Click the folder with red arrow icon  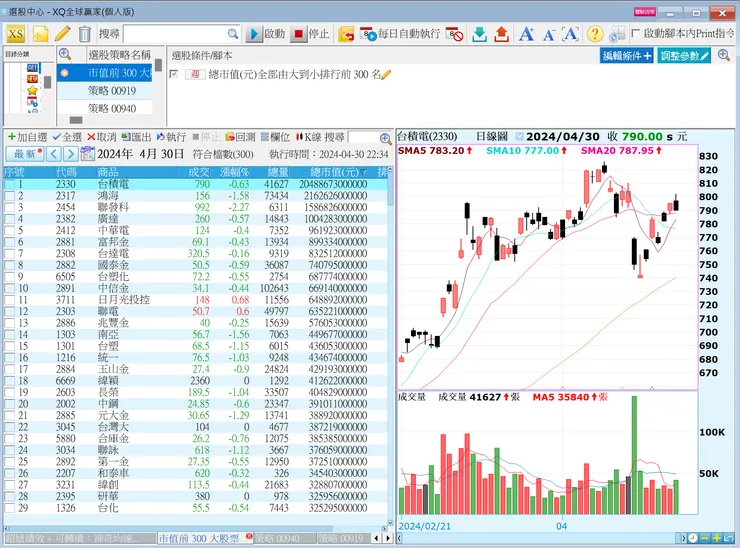point(346,34)
